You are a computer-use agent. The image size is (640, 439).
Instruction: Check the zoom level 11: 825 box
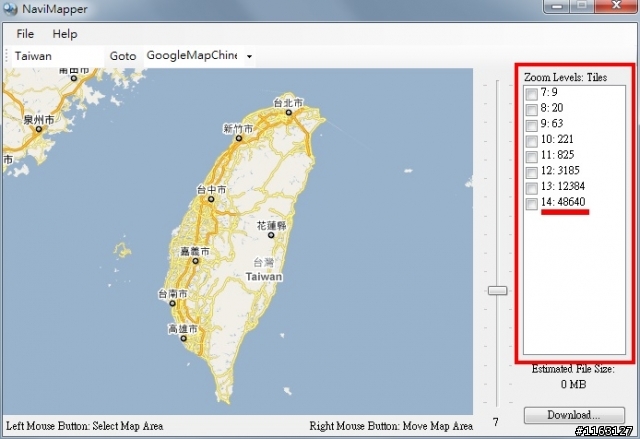point(531,157)
